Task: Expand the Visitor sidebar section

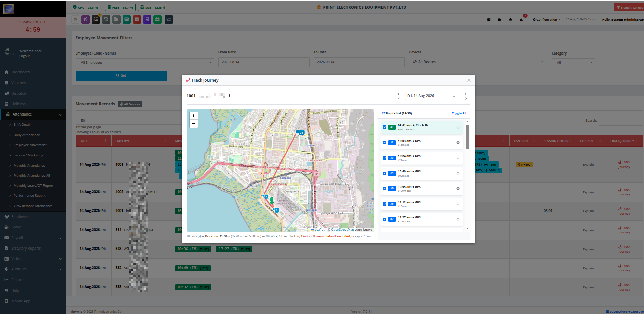Action: [x=33, y=259]
